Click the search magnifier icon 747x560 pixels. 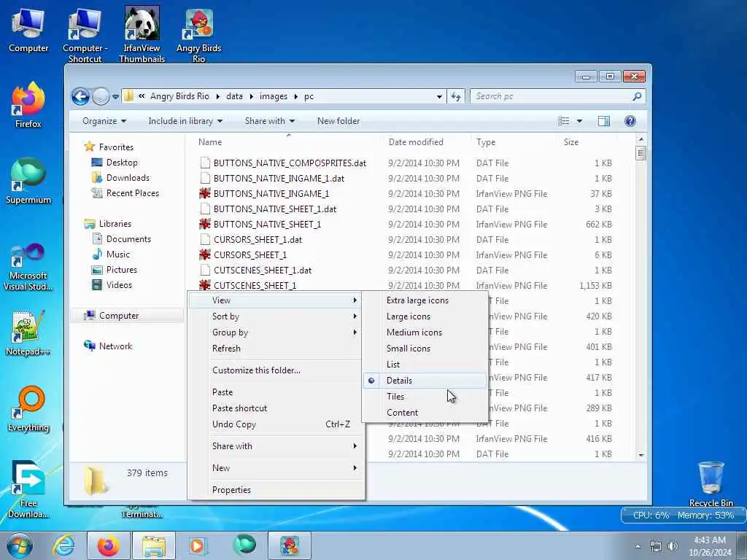636,96
